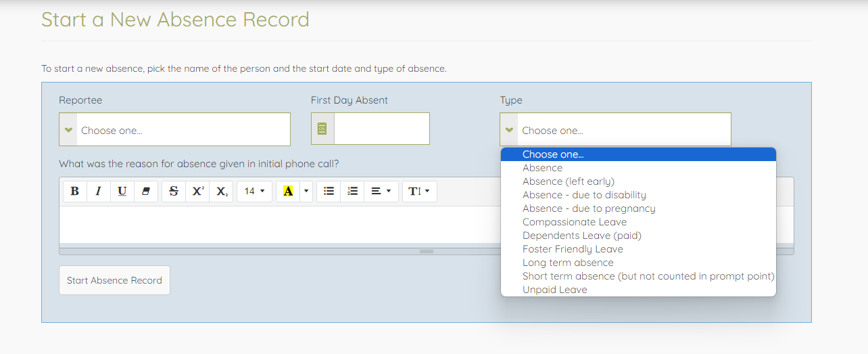Toggle bold formatting in the editor
The width and height of the screenshot is (868, 354).
(74, 192)
